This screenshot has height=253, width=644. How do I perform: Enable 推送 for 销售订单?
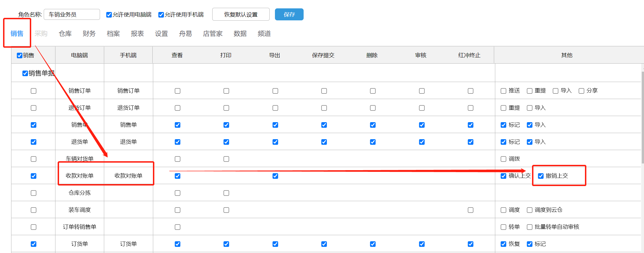point(503,91)
